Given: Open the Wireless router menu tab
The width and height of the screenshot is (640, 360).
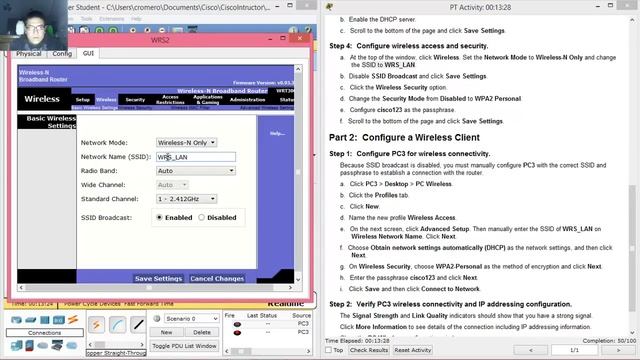Looking at the screenshot, I should (106, 100).
